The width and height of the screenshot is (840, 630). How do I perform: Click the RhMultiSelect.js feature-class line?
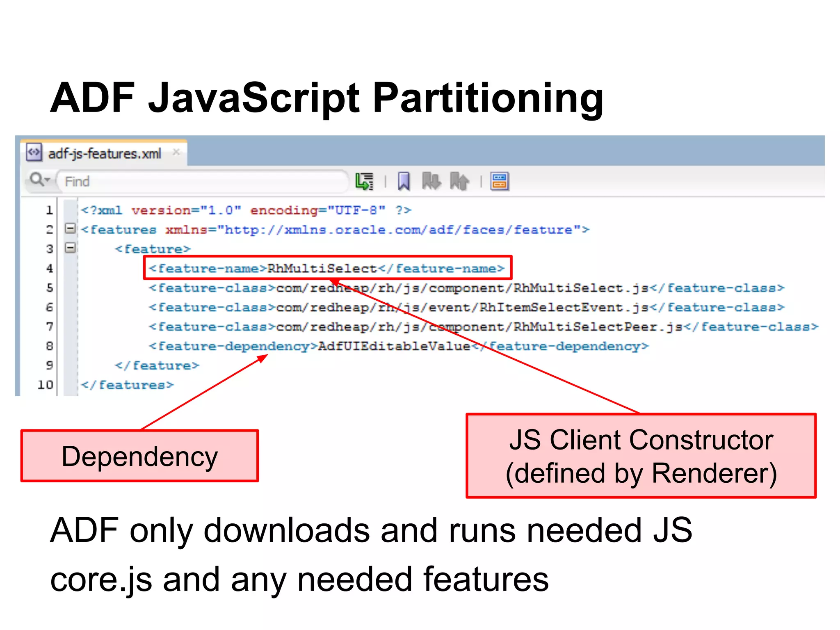tap(466, 288)
